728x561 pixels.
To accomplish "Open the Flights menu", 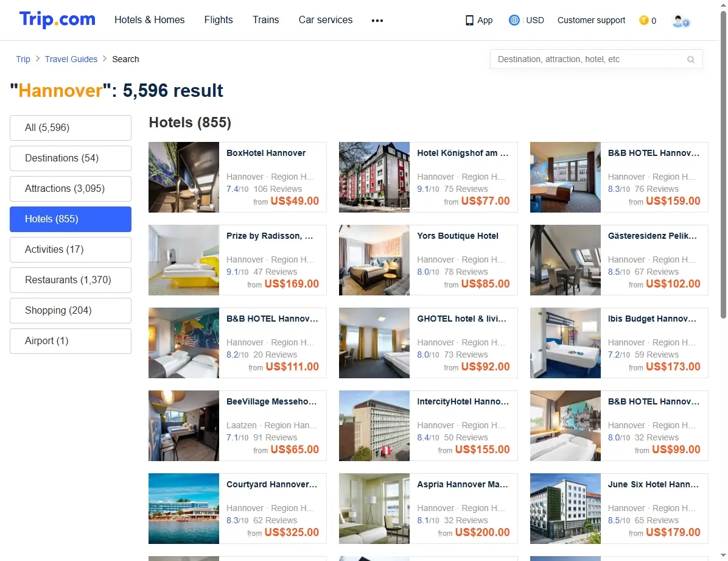I will pos(218,20).
